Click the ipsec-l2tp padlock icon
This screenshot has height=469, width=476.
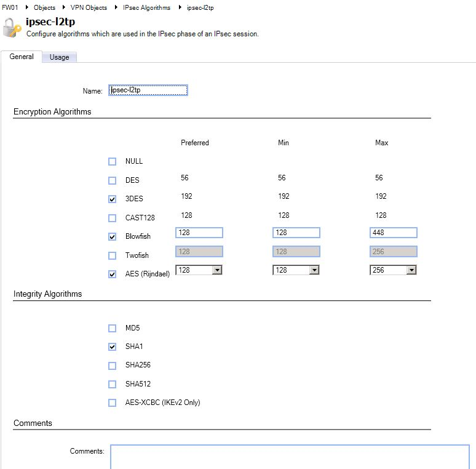(x=12, y=28)
